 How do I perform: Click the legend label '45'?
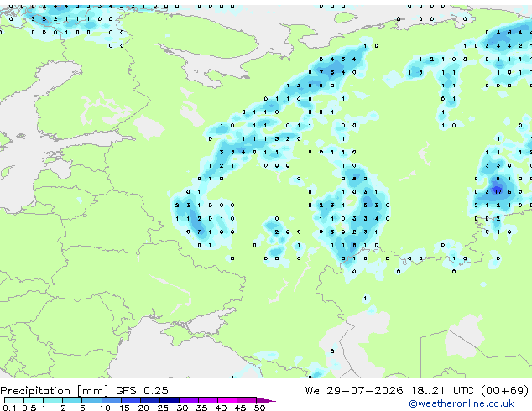(240, 408)
